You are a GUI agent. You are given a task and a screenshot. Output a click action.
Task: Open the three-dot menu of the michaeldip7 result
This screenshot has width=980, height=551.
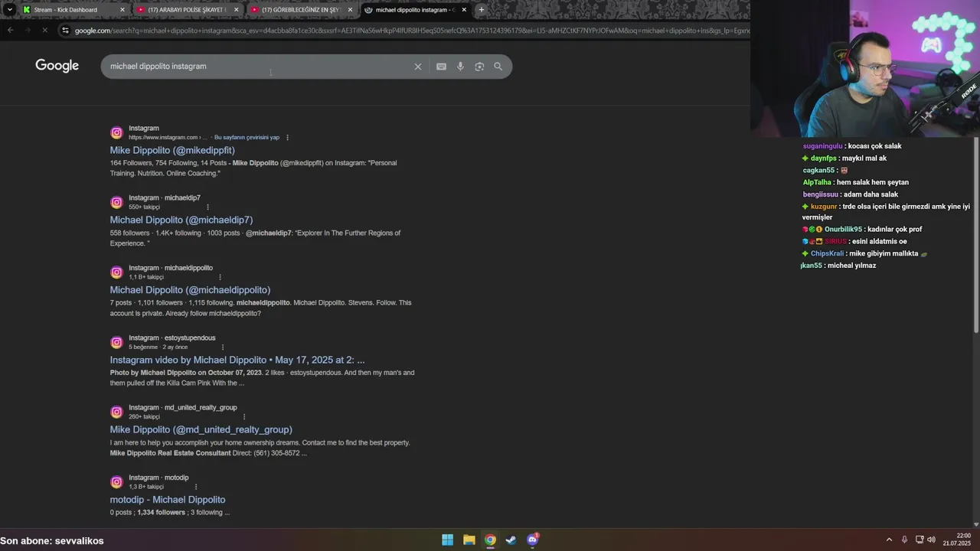207,207
